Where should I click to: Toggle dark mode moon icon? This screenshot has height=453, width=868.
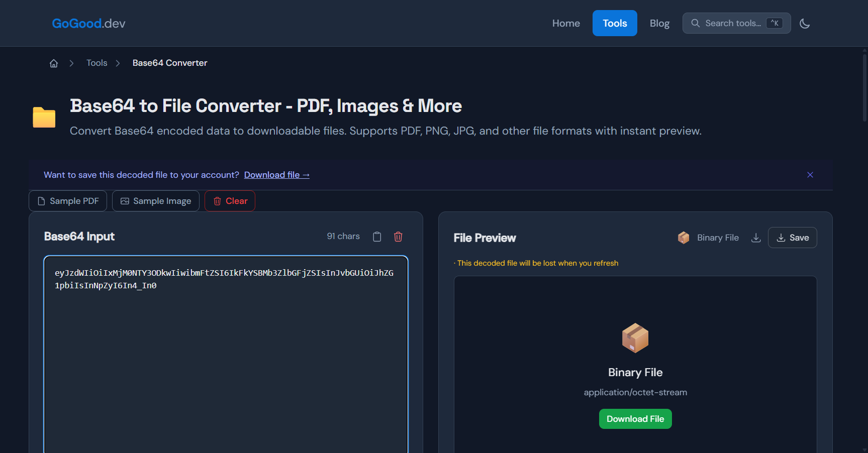[805, 24]
